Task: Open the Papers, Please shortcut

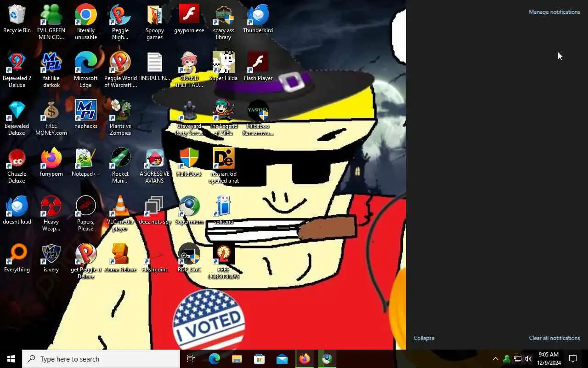Action: tap(86, 213)
